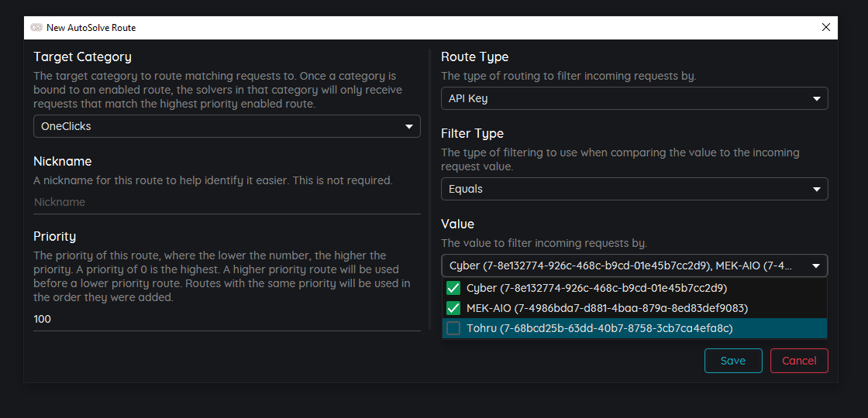
Task: Open the OneClicks target category combo box
Action: [x=217, y=127]
